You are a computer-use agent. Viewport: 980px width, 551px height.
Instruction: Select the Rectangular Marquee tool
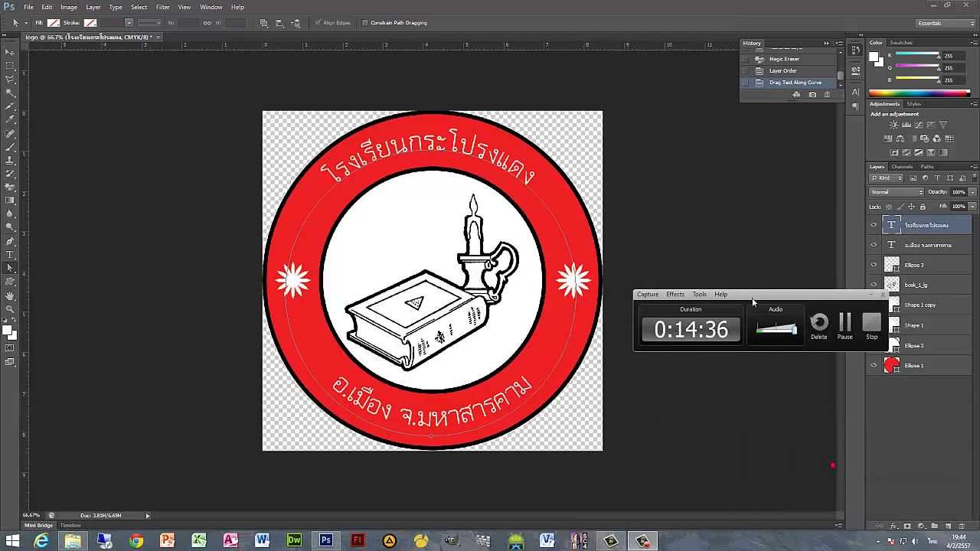pyautogui.click(x=10, y=66)
